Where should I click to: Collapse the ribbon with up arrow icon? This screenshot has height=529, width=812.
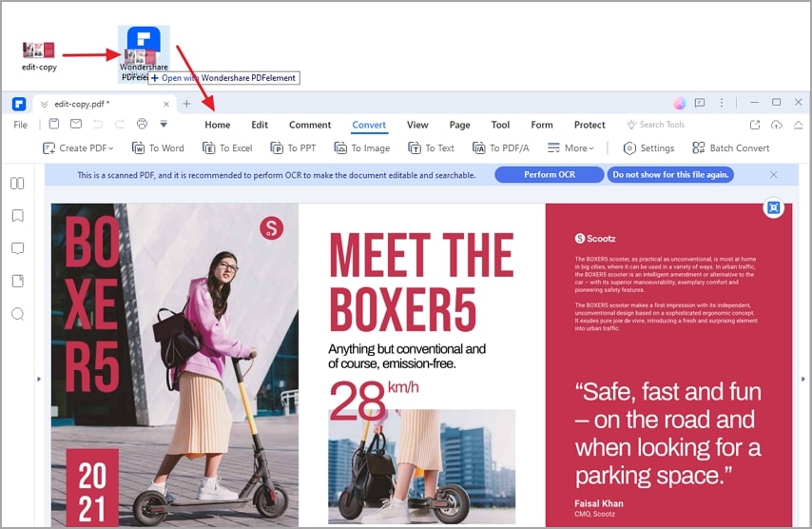pos(798,125)
